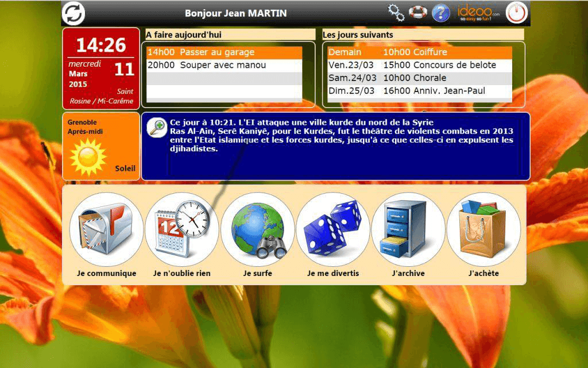Open the settings gears icon
The height and width of the screenshot is (368, 588).
pyautogui.click(x=396, y=12)
